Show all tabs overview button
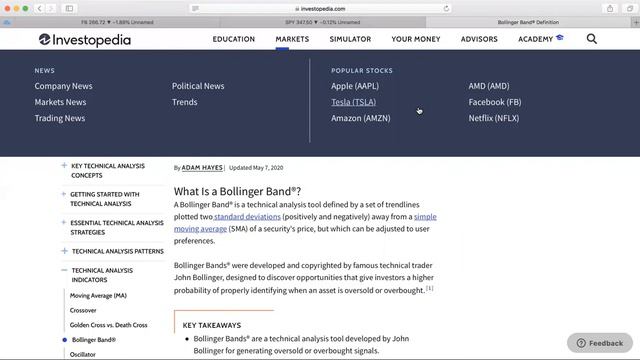The image size is (640, 360). 630,9
